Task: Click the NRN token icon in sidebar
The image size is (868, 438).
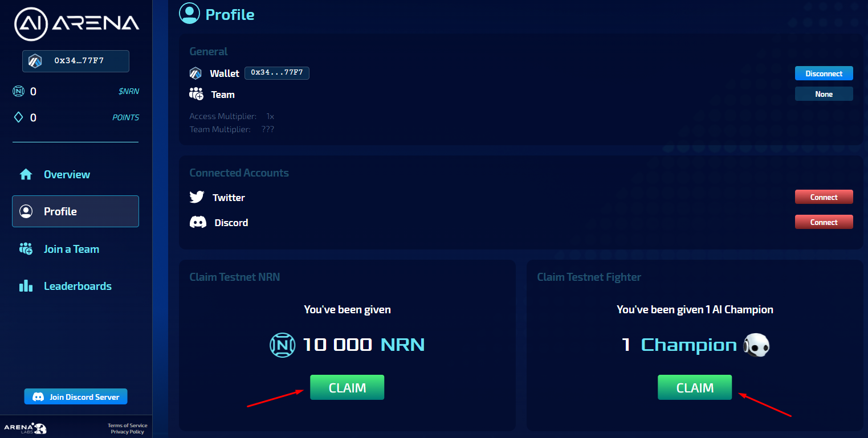Action: (x=19, y=91)
